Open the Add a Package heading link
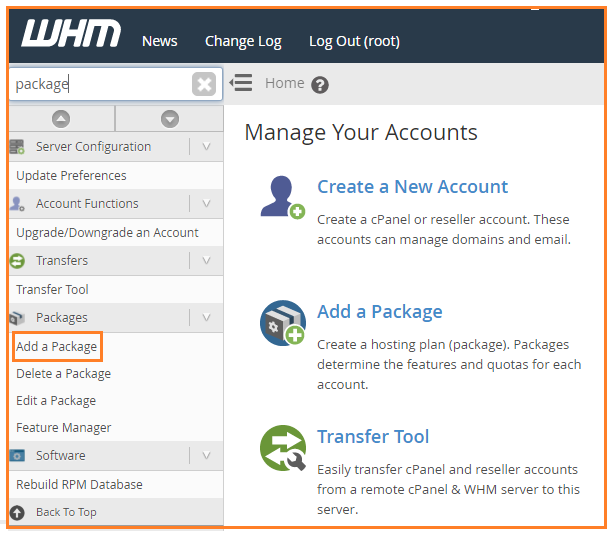Screen dimensions: 612x535 pos(380,312)
